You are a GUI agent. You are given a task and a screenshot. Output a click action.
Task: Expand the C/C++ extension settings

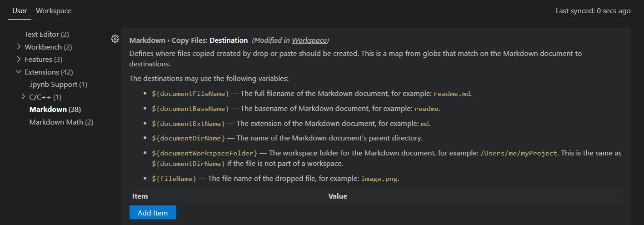(23, 97)
